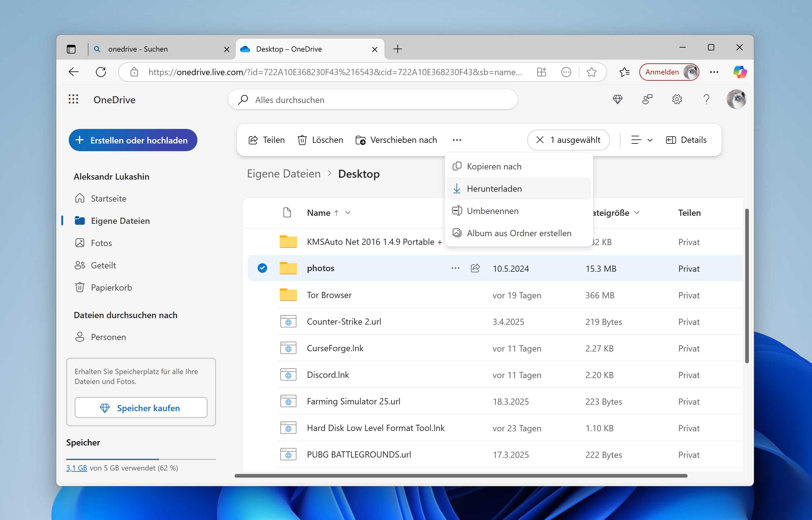The image size is (812, 520).
Task: Open the 3,1 GB storage link
Action: click(76, 468)
